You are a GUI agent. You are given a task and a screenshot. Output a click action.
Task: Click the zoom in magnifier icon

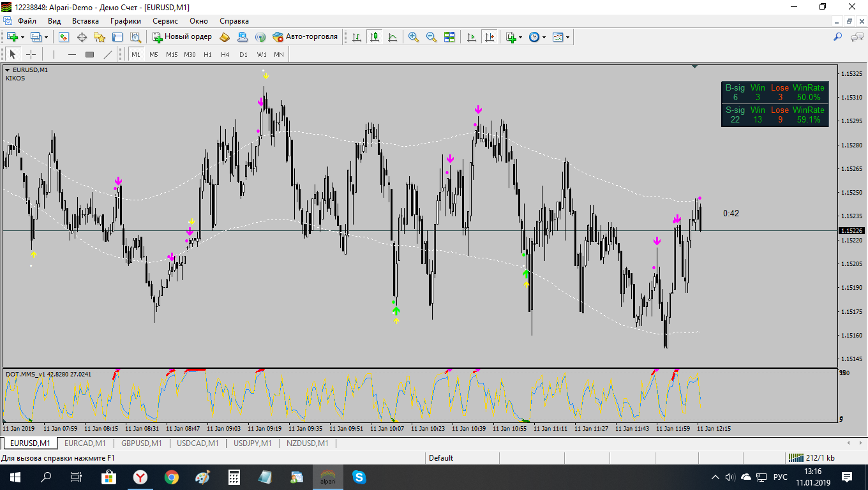pos(414,37)
